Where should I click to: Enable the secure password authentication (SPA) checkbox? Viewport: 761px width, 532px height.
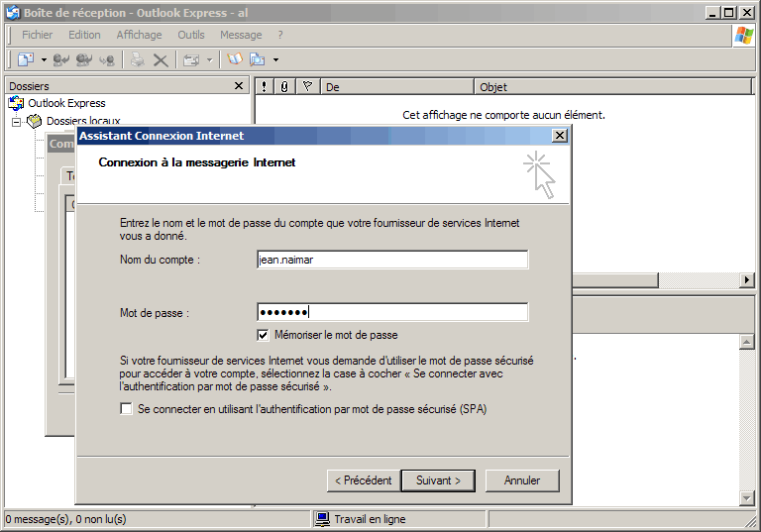pyautogui.click(x=126, y=408)
